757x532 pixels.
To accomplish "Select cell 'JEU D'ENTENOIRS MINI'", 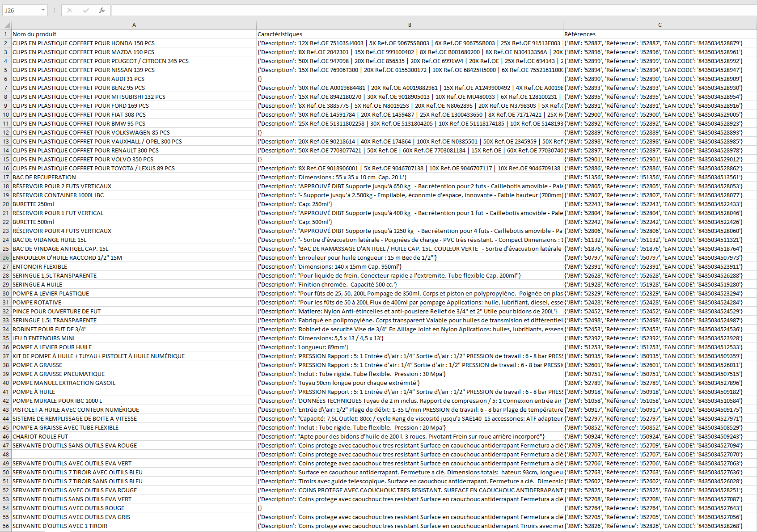I will tap(134, 338).
